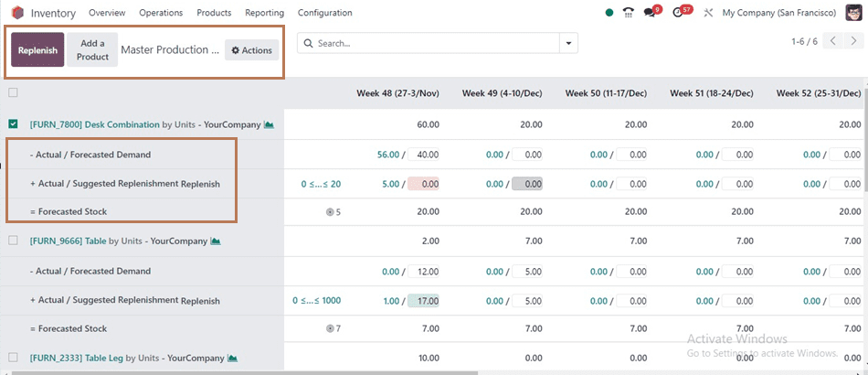Open the Operations menu

point(161,12)
